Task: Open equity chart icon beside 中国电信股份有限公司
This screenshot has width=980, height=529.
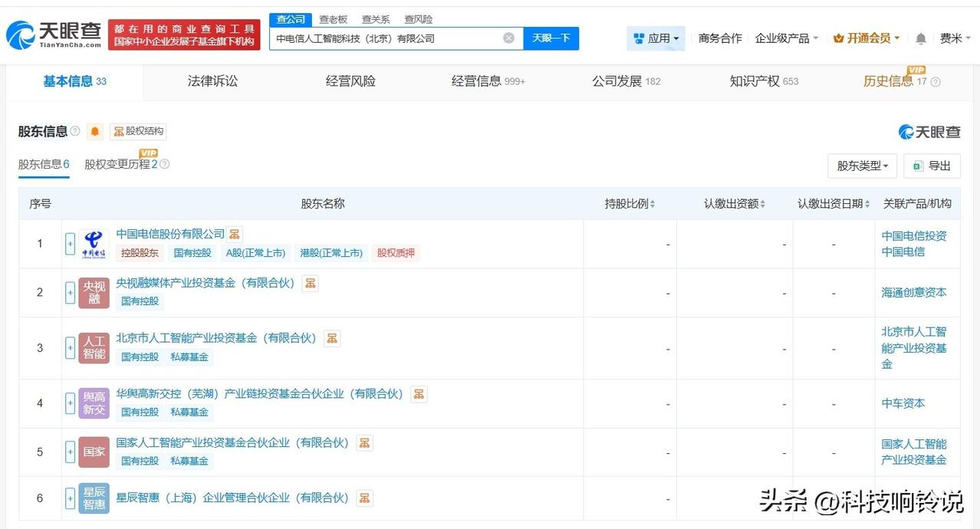Action: click(x=235, y=234)
